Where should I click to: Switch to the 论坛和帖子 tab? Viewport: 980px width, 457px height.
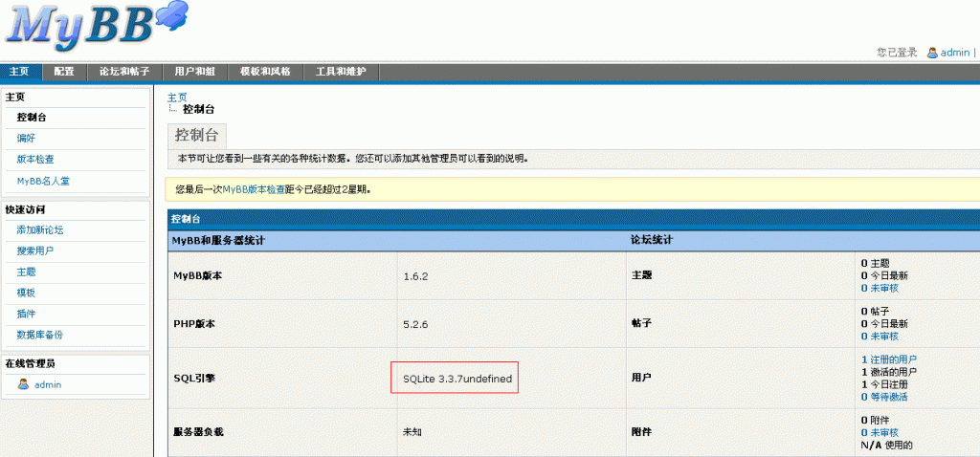[124, 72]
